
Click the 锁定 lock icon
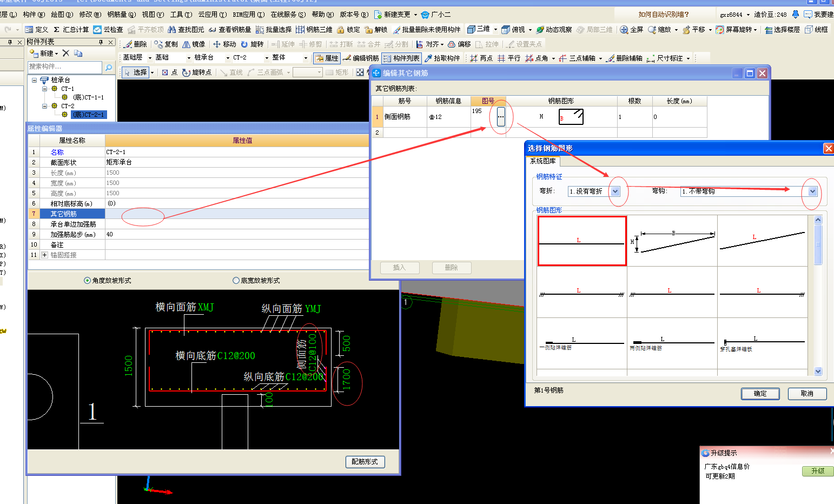(341, 30)
